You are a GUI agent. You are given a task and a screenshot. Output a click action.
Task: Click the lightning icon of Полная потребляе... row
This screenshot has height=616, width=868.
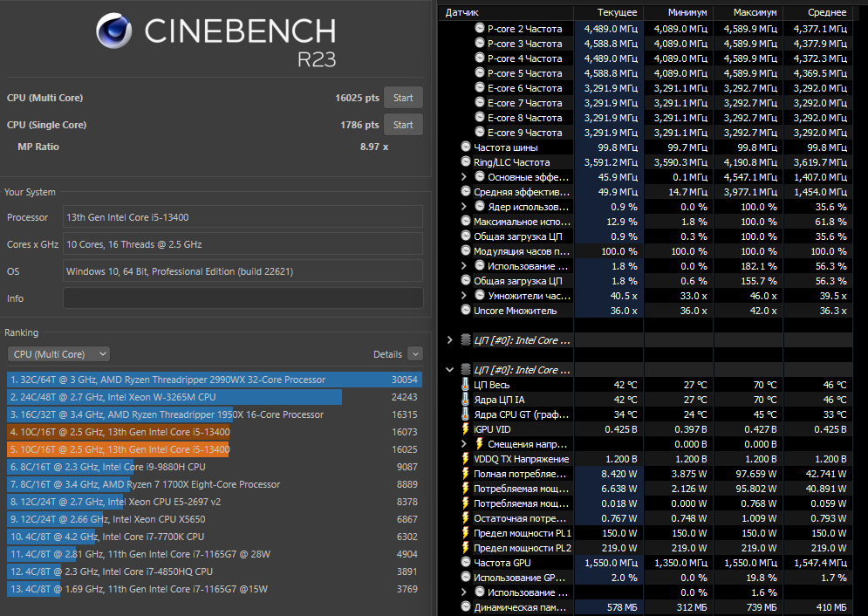click(x=466, y=474)
